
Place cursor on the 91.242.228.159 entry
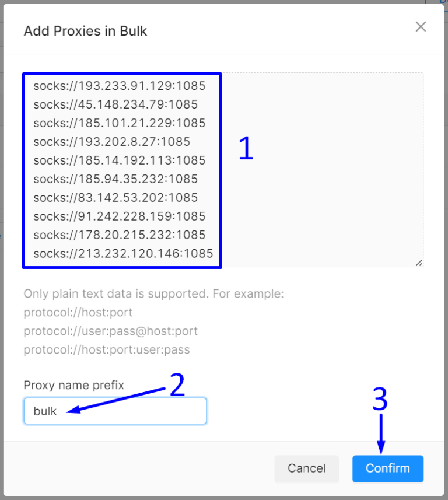[x=120, y=216]
